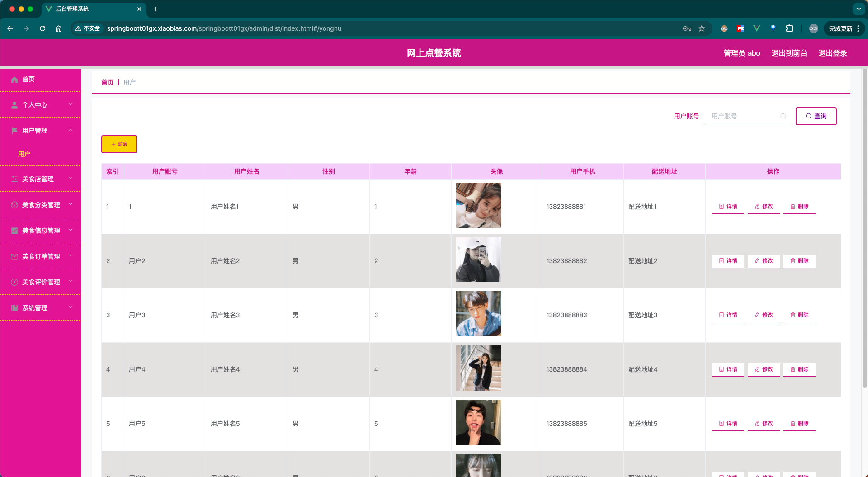Image resolution: width=868 pixels, height=477 pixels.
Task: Expand 美食信息管理 chevron
Action: 71,230
